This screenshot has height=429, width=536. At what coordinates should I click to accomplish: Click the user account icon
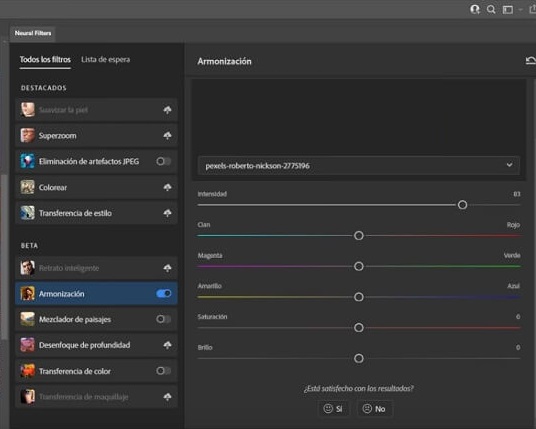475,9
